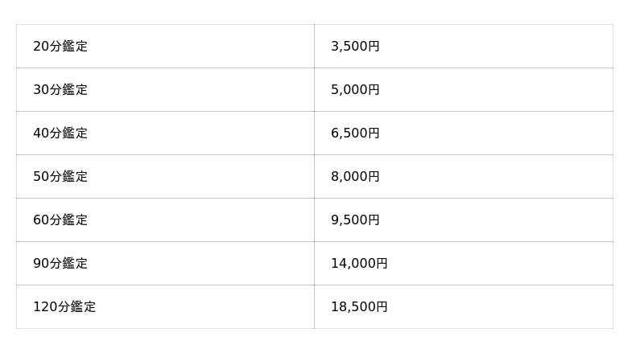The width and height of the screenshot is (644, 353).
Task: Click the number 120 in 120分鑑定
Action: click(x=44, y=307)
